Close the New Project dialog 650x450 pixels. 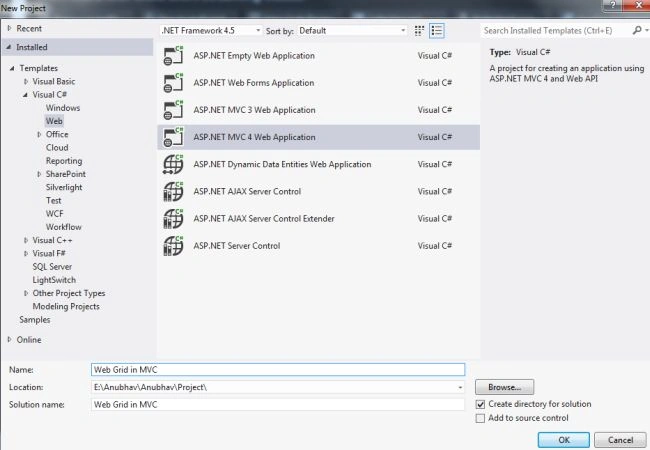coord(639,5)
